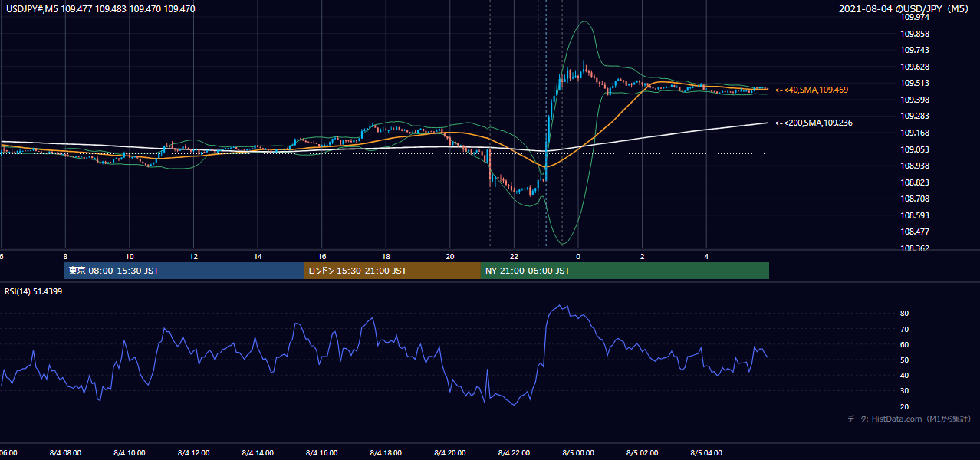
Task: Click the USDJPY#,M5 chart title text
Action: 100,9
